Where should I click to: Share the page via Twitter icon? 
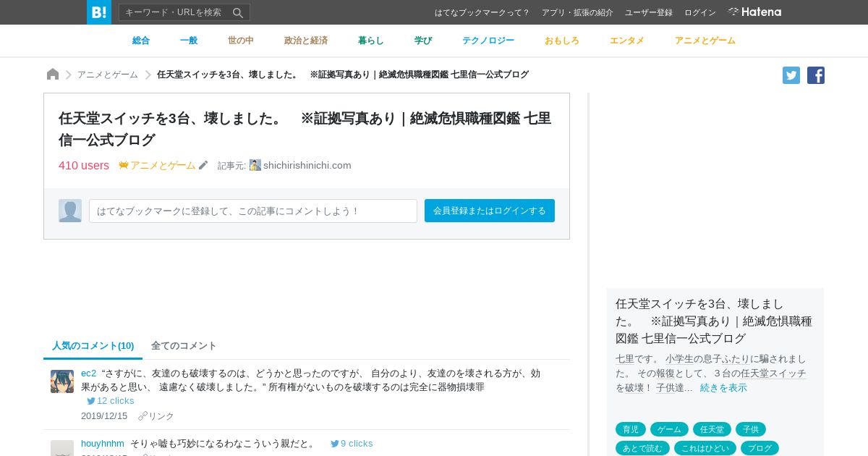click(x=791, y=75)
